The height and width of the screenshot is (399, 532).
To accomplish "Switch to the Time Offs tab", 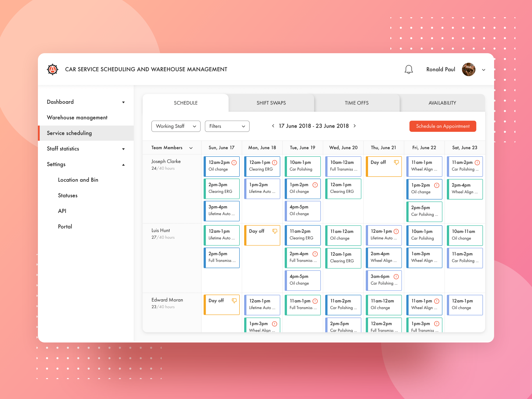I will click(x=356, y=103).
